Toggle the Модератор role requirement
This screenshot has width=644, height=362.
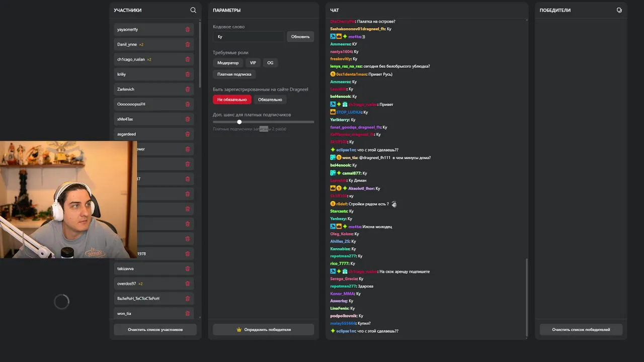228,63
